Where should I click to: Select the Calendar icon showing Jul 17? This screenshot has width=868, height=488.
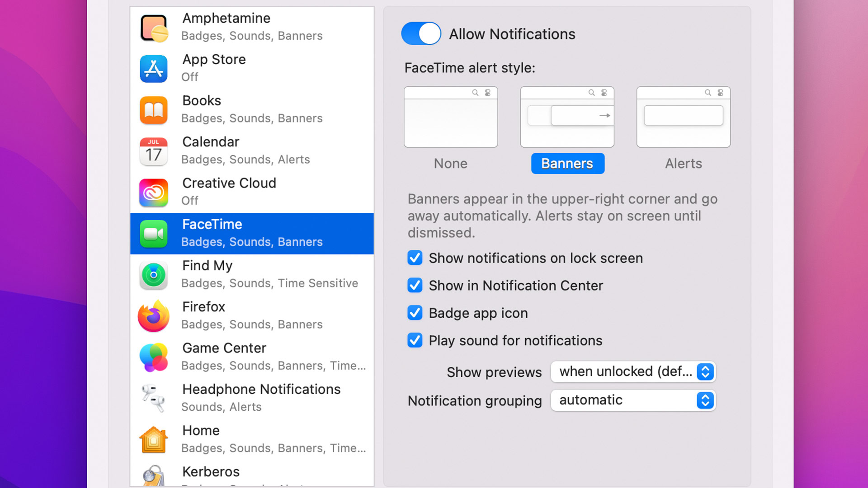click(x=154, y=151)
